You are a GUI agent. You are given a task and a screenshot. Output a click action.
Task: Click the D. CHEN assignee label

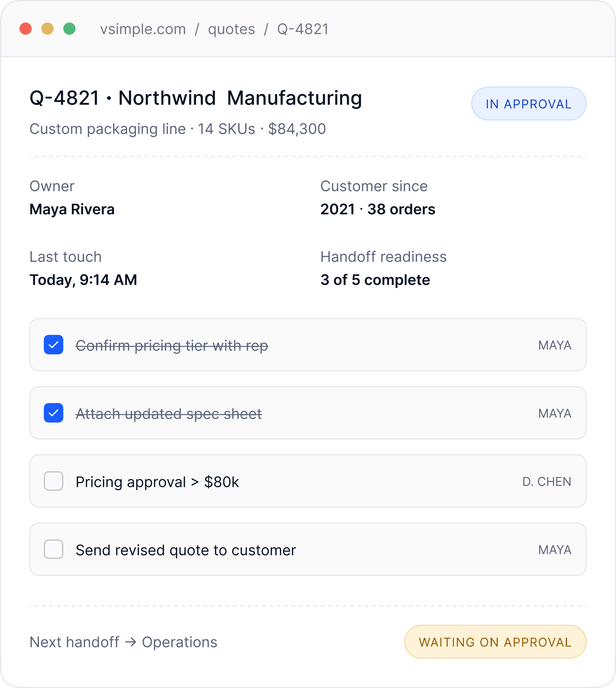(546, 482)
